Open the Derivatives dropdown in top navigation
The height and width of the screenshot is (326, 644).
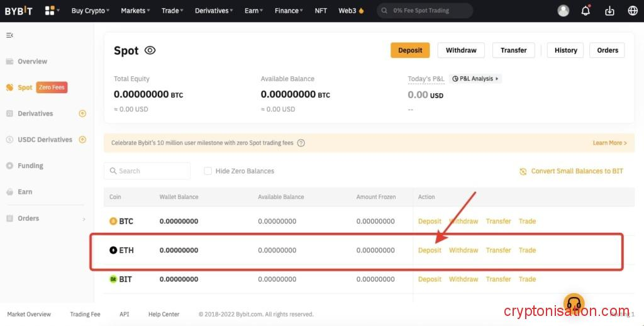click(214, 11)
